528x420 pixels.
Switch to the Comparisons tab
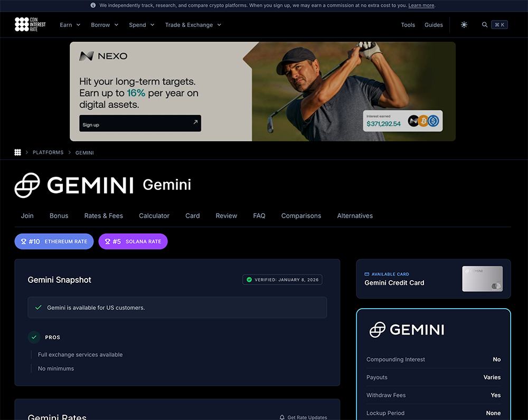(x=301, y=216)
